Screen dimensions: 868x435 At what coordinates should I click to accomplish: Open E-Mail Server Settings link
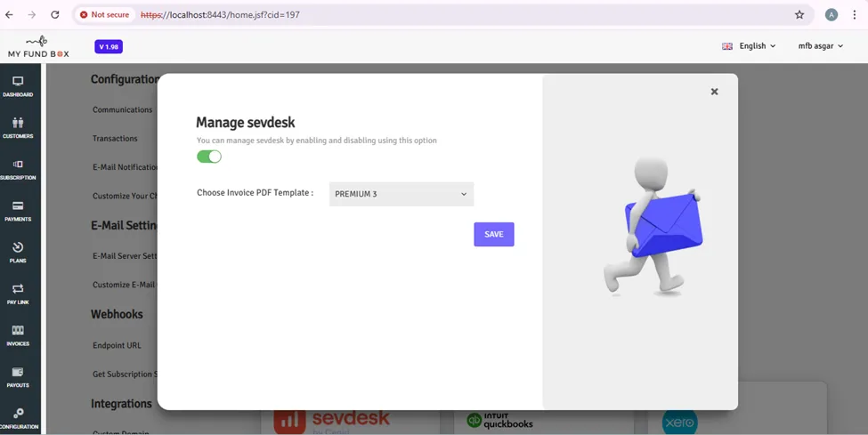pos(125,255)
